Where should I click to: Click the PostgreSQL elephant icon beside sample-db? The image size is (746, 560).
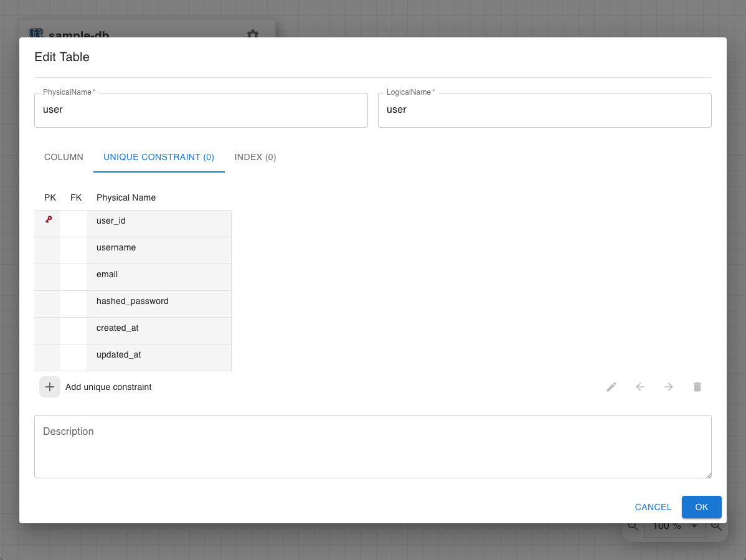(x=36, y=33)
